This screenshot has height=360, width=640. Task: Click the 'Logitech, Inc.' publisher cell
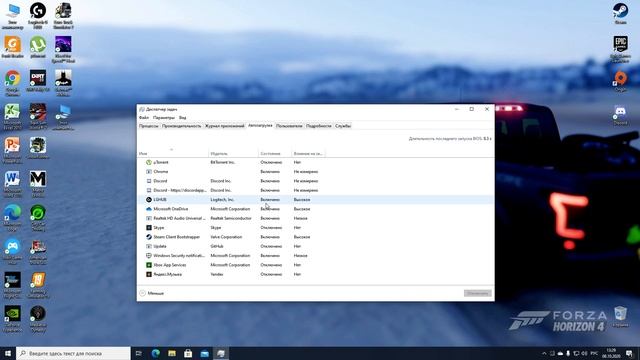(x=222, y=200)
